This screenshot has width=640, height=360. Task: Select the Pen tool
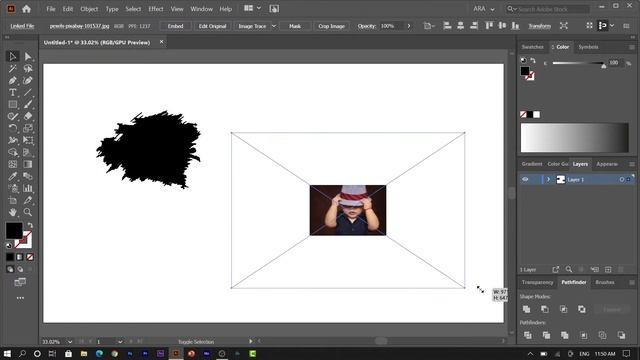[13, 80]
